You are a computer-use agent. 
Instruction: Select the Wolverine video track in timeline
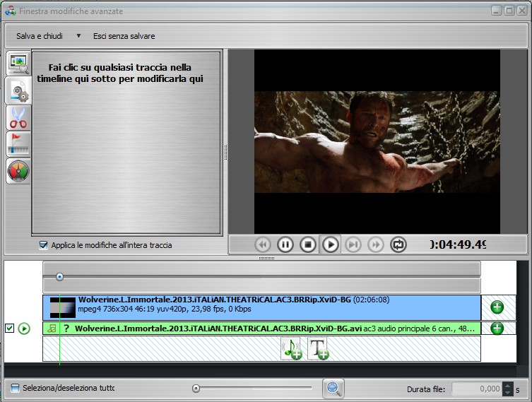pyautogui.click(x=261, y=307)
